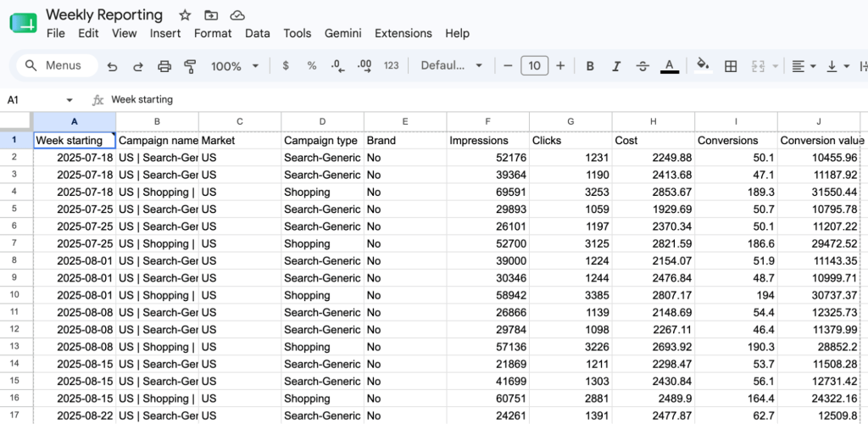Click the move to folder icon
868x424 pixels.
coord(210,15)
